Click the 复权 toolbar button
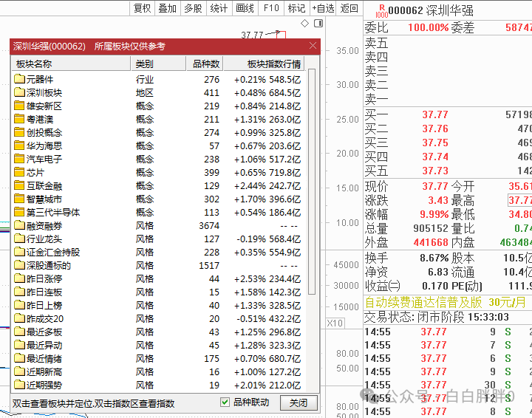 [x=142, y=8]
